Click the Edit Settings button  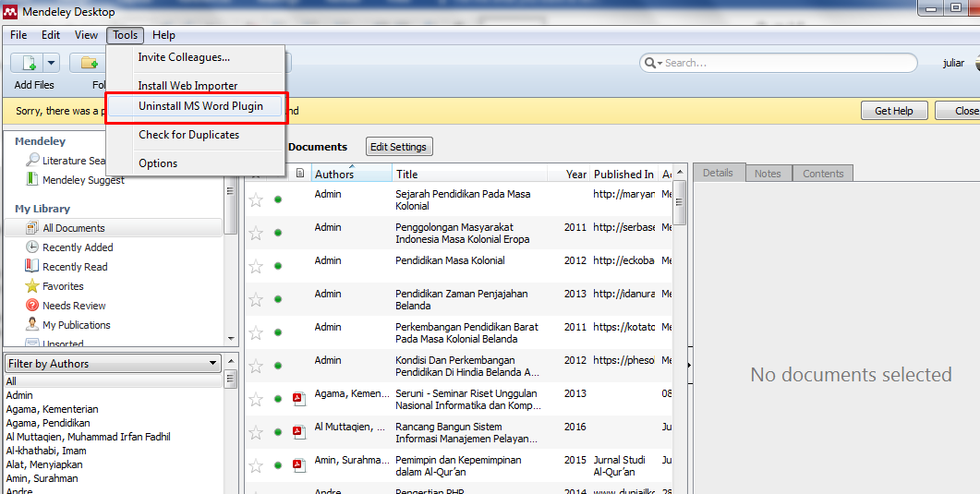coord(399,147)
